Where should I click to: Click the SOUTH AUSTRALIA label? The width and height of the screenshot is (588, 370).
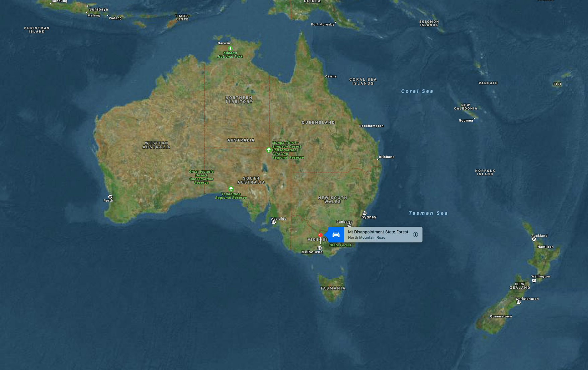click(251, 180)
